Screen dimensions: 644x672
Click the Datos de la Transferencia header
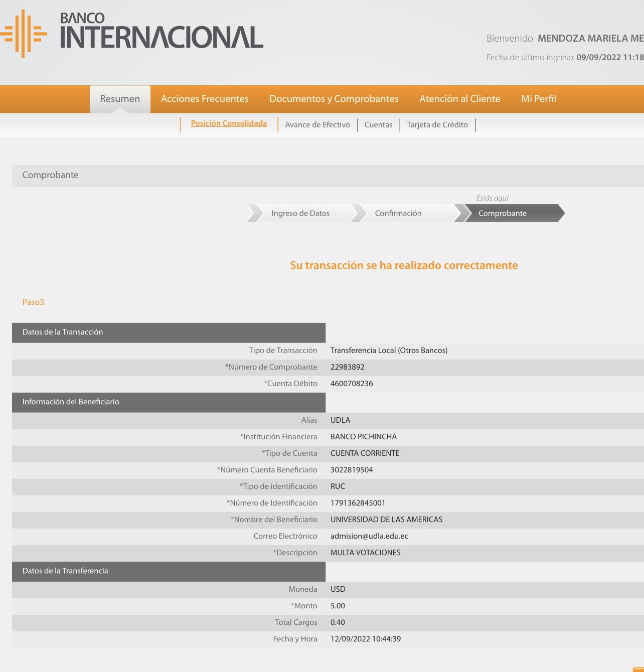click(x=65, y=571)
